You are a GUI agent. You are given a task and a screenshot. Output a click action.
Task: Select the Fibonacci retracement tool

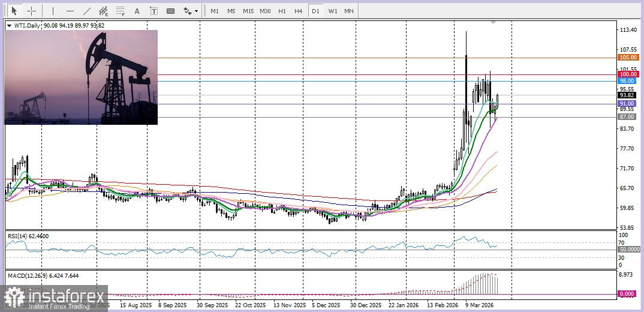click(121, 11)
